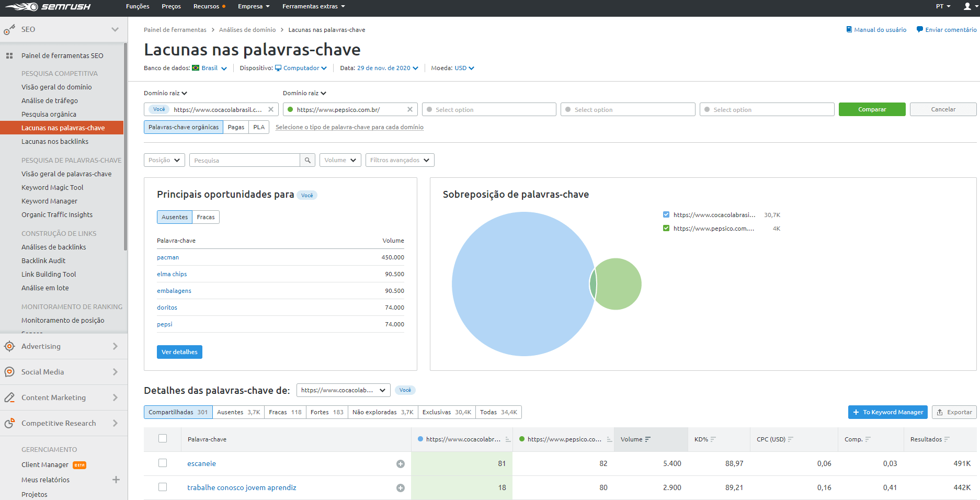Open the Posição filter dropdown
Screen dimensions: 980x500
[164, 160]
